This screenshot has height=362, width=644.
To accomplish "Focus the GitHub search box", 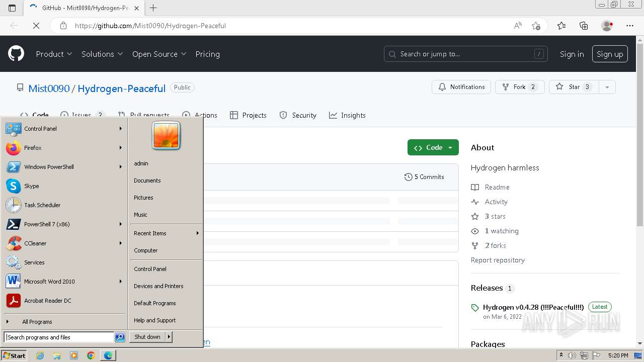I will (466, 54).
